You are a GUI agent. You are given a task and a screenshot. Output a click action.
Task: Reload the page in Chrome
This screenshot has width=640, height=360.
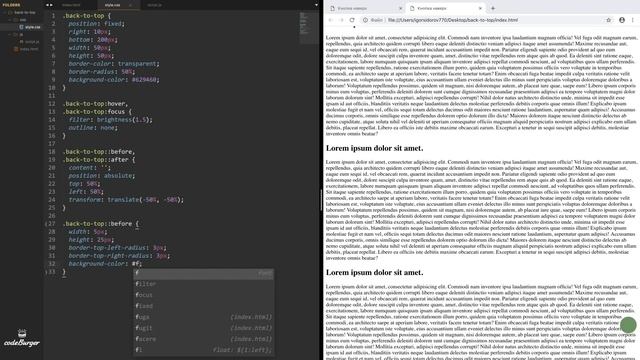[x=352, y=20]
